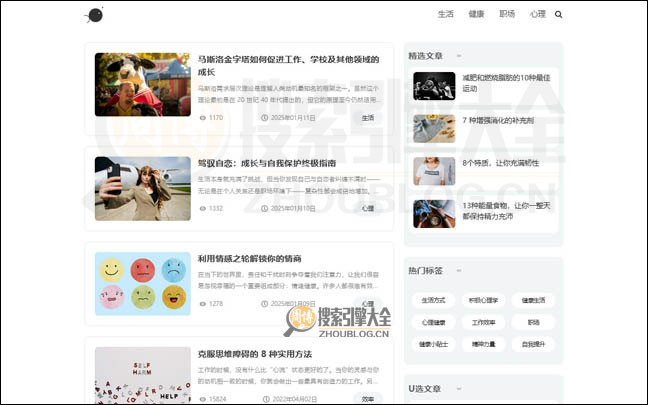648x405 pixels.
Task: Click the site logo in the header
Action: coord(94,15)
